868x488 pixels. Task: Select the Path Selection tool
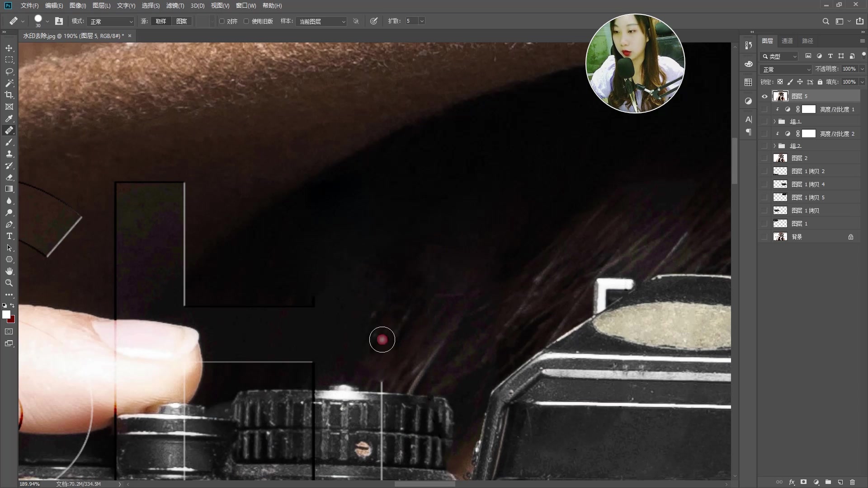[x=9, y=248]
